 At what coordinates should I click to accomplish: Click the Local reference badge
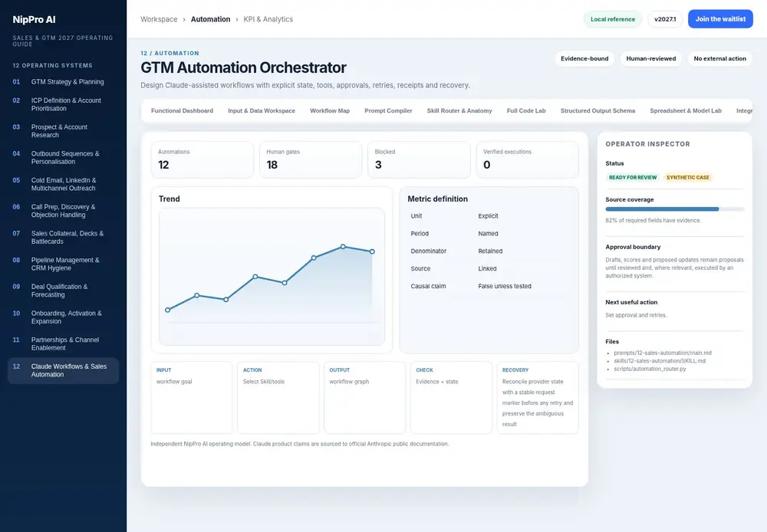[612, 19]
